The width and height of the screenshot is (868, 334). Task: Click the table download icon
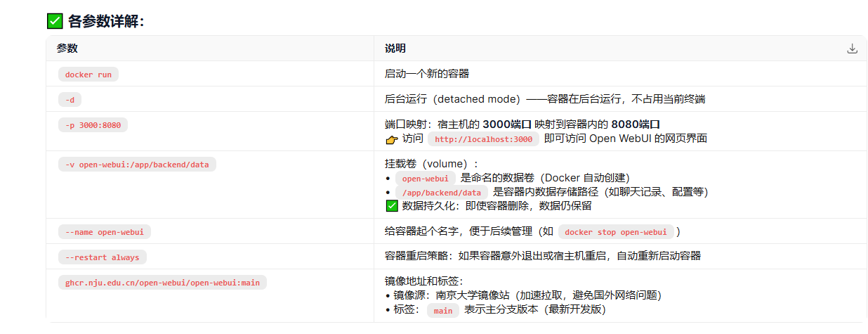tap(852, 49)
